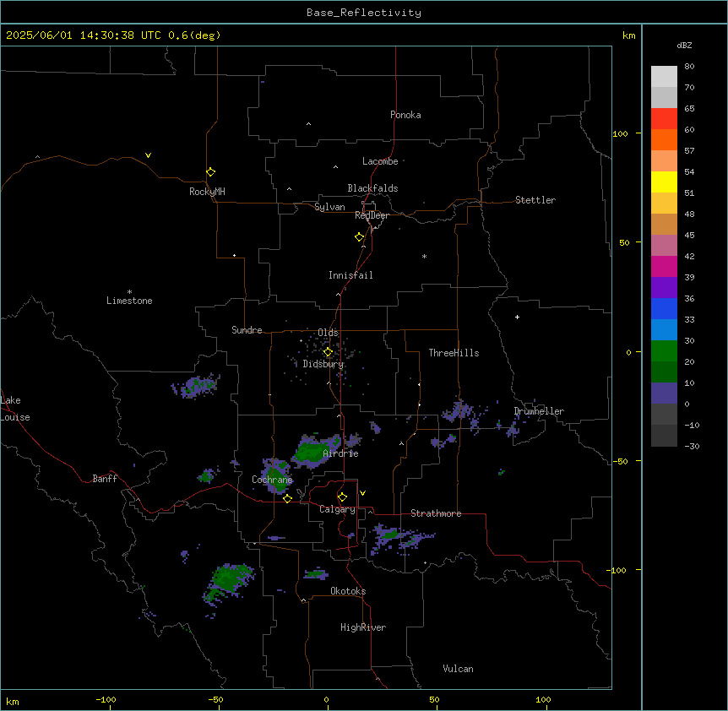The image size is (728, 711).
Task: Click the Vulcan city label
Action: pyautogui.click(x=458, y=669)
